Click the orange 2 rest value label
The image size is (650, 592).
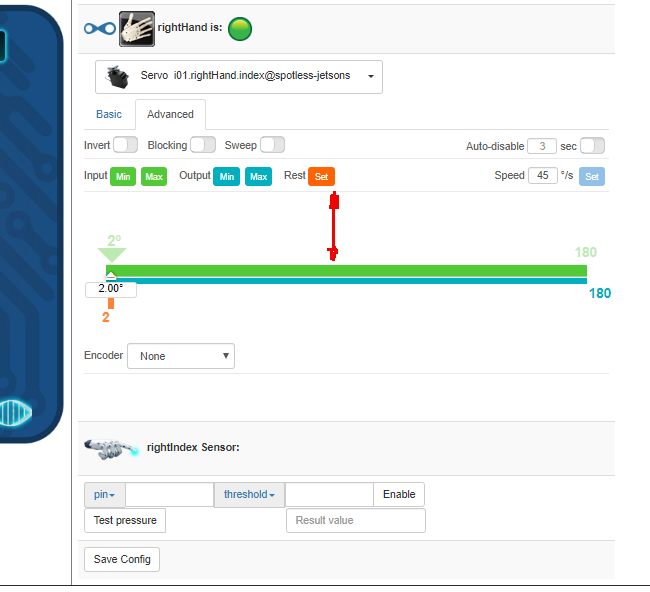(x=106, y=318)
